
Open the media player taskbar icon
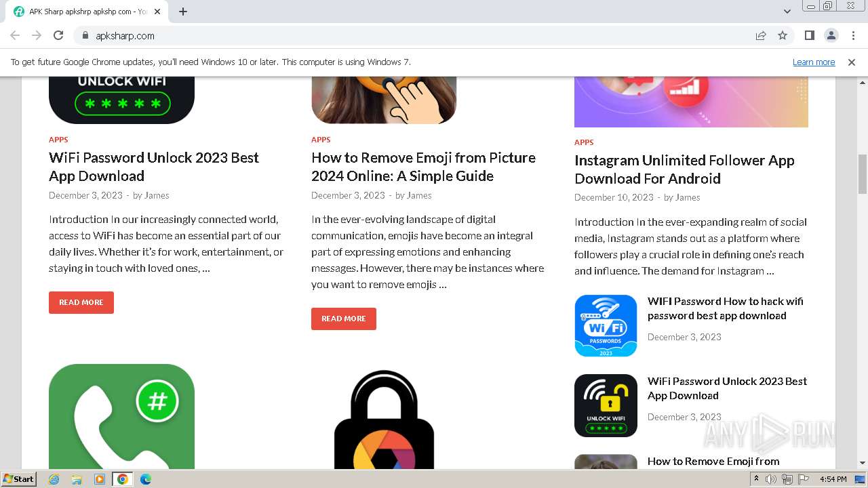(x=100, y=479)
